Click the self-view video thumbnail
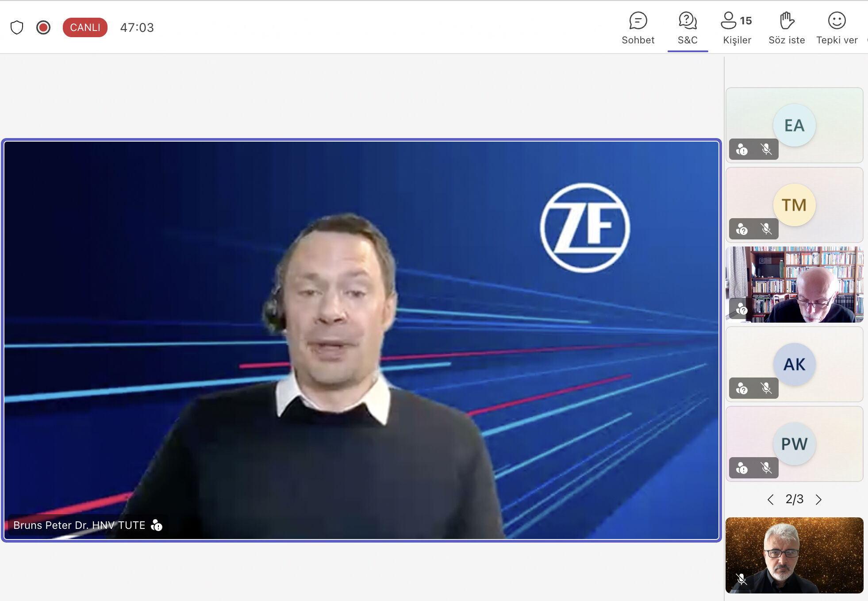The image size is (868, 601). coord(795,555)
